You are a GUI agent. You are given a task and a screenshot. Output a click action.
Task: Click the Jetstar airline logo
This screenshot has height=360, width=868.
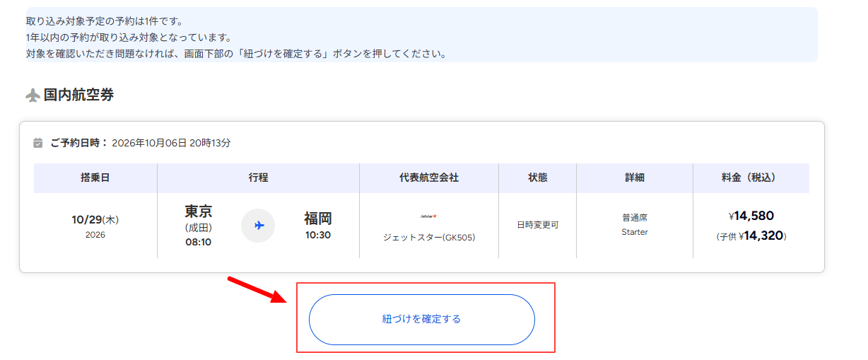pyautogui.click(x=429, y=216)
